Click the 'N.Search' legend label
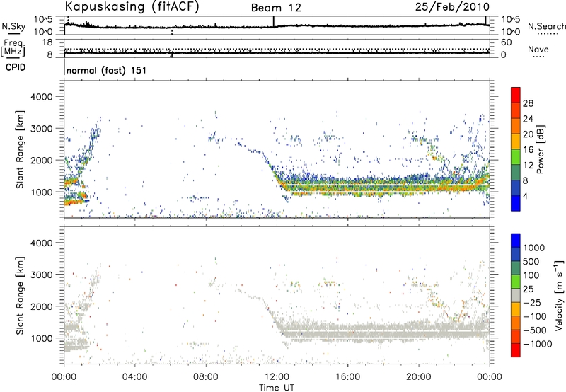This screenshot has width=566, height=392. tap(547, 26)
